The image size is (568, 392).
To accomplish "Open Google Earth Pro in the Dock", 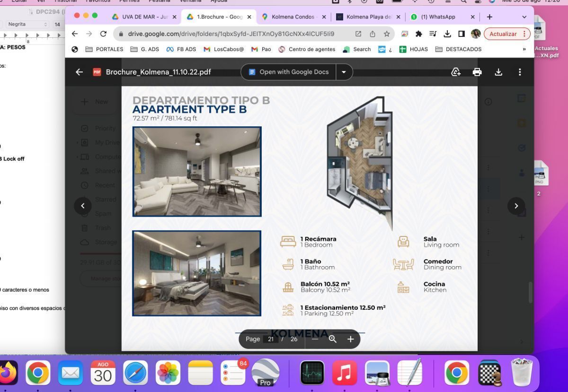I will tap(265, 373).
